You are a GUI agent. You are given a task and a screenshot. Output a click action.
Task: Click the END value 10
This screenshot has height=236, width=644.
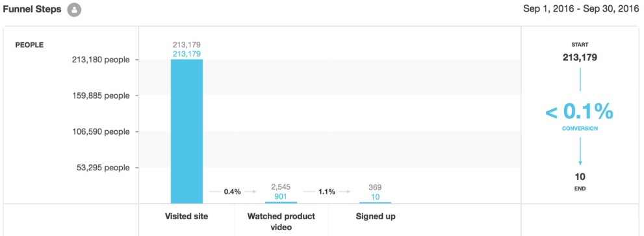580,177
